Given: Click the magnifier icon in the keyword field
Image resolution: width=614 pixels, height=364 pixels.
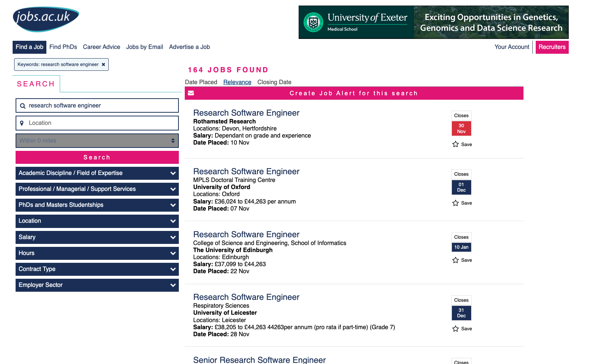Looking at the screenshot, I should tap(23, 106).
